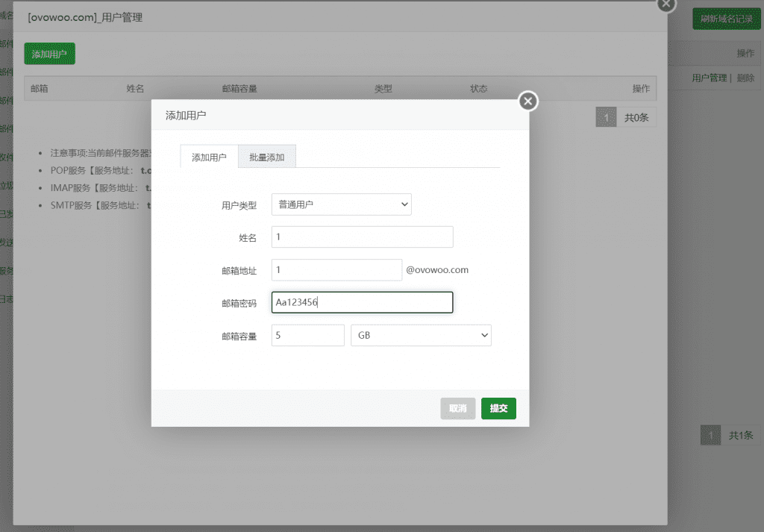Click the green 添加用户 button
Viewport: 764px width, 532px height.
click(x=49, y=54)
